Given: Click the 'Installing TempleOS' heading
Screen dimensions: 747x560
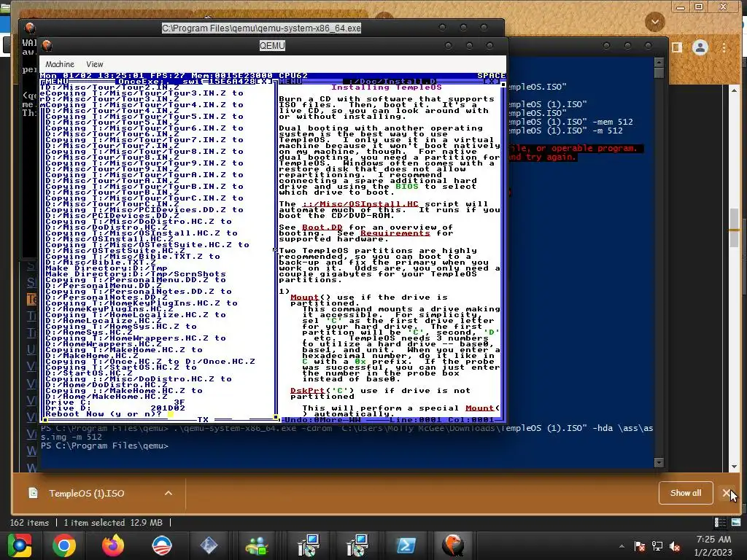Looking at the screenshot, I should click(x=387, y=87).
